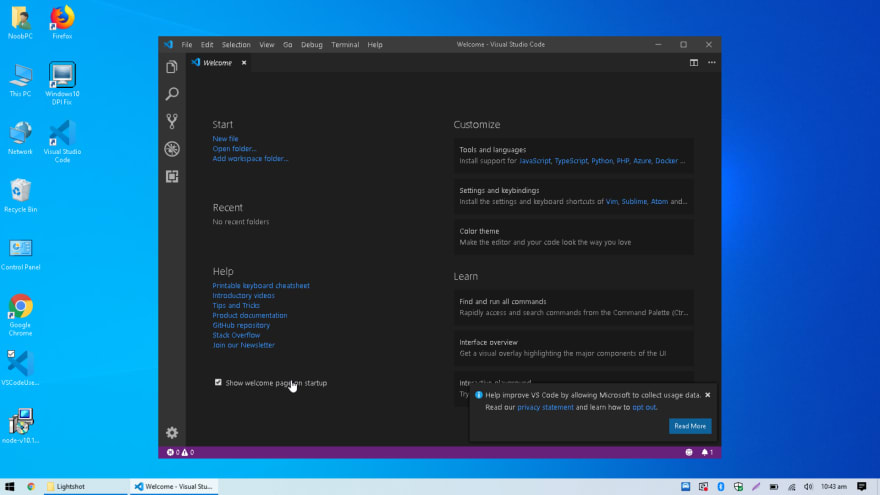
Task: Open Source Control view in activity bar
Action: click(172, 121)
